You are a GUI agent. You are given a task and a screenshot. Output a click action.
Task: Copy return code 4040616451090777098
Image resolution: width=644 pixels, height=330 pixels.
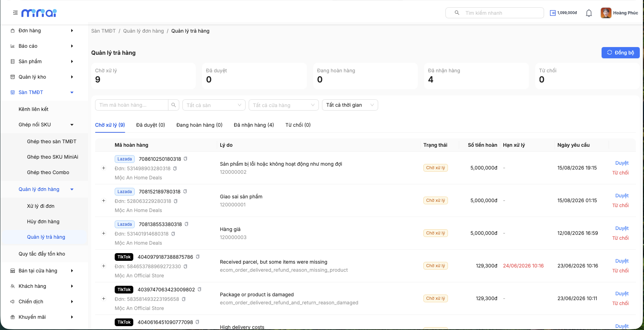click(x=197, y=322)
